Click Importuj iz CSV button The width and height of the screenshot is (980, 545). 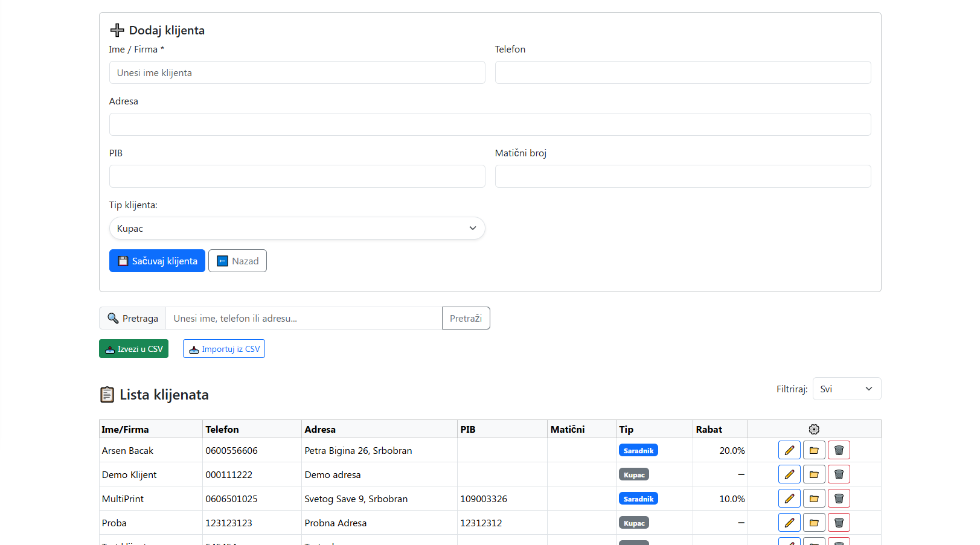224,349
